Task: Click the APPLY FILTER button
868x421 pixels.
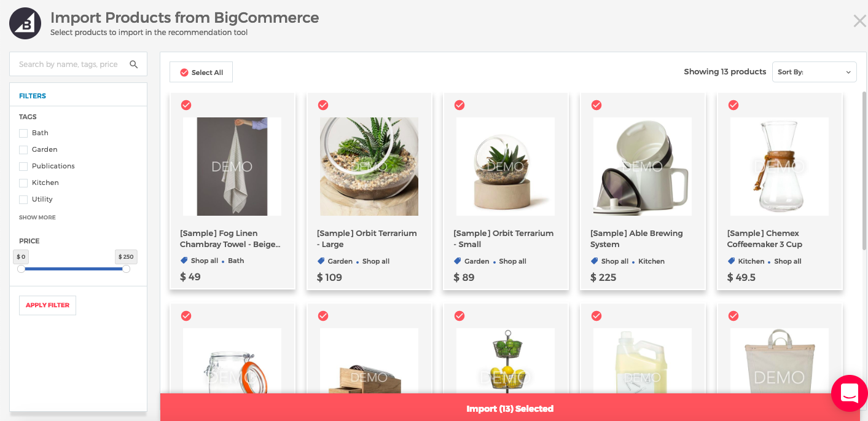Action: [x=47, y=305]
